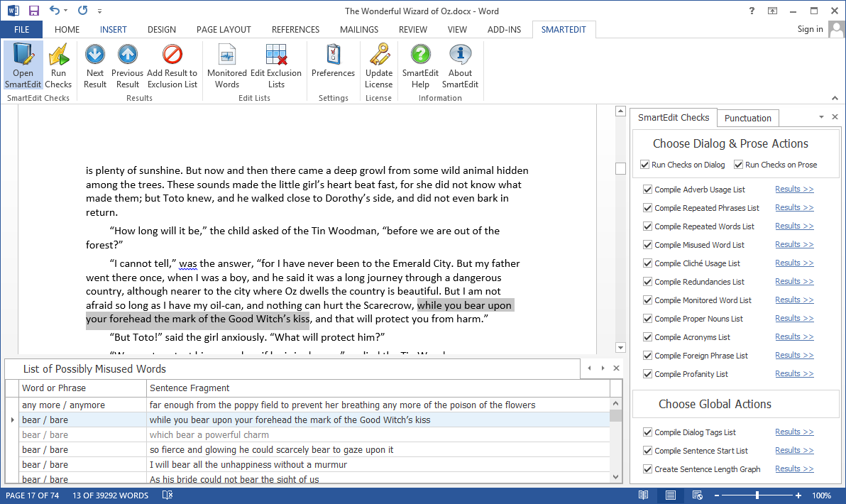Switch to Web Layout view icon
Image resolution: width=846 pixels, height=504 pixels.
tap(697, 495)
